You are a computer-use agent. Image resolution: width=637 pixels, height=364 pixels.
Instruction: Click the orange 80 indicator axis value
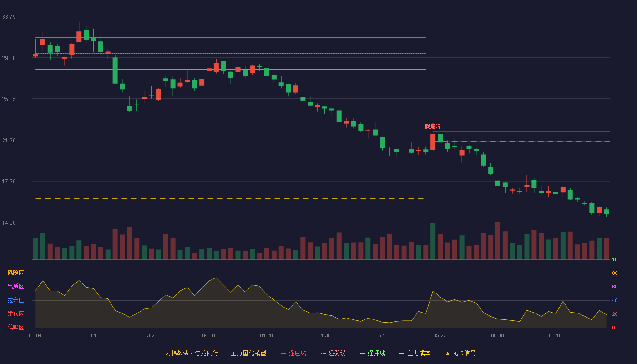coord(615,273)
